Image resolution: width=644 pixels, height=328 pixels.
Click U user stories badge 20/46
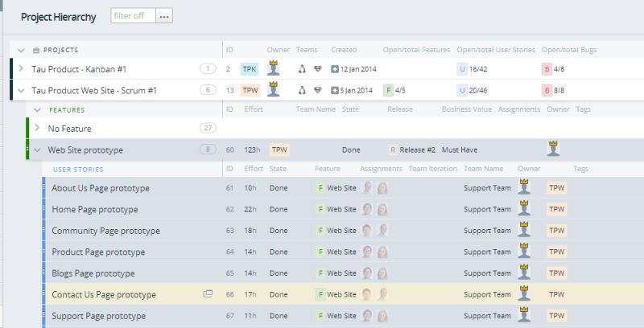tap(462, 90)
